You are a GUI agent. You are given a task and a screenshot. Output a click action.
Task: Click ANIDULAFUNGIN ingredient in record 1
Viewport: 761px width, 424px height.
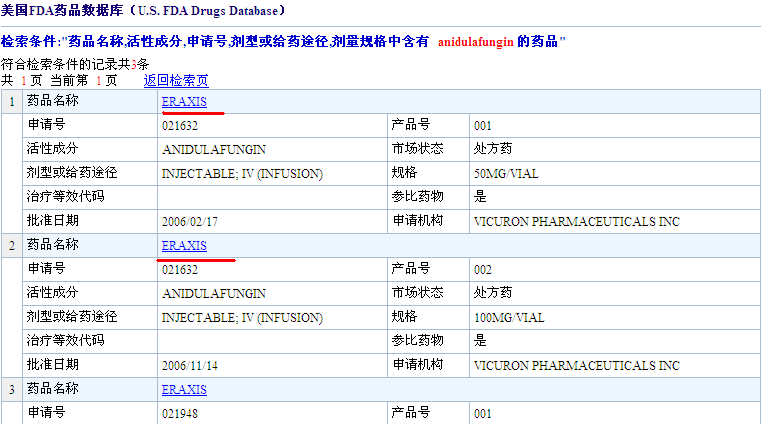point(214,150)
